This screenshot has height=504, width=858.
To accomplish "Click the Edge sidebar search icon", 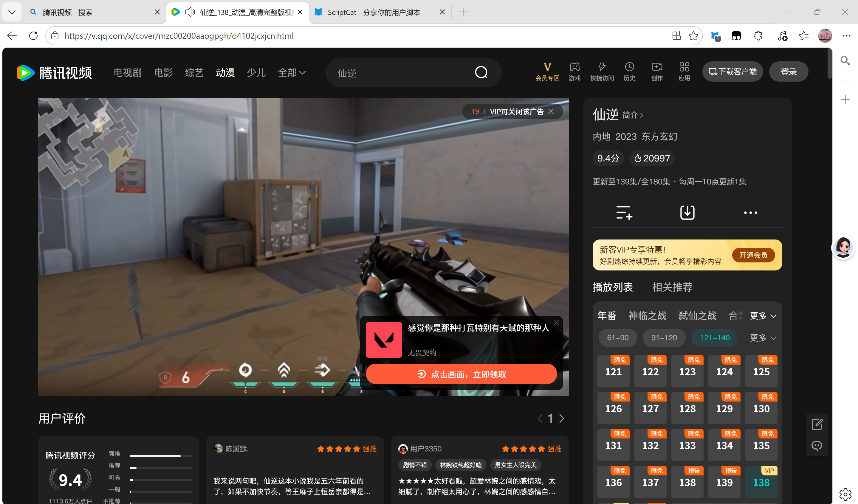I will [845, 61].
